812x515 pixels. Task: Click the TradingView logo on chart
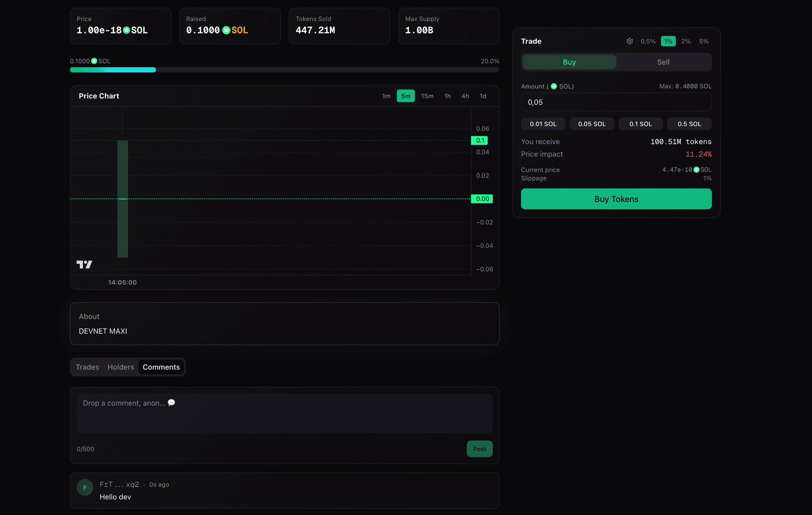[84, 264]
